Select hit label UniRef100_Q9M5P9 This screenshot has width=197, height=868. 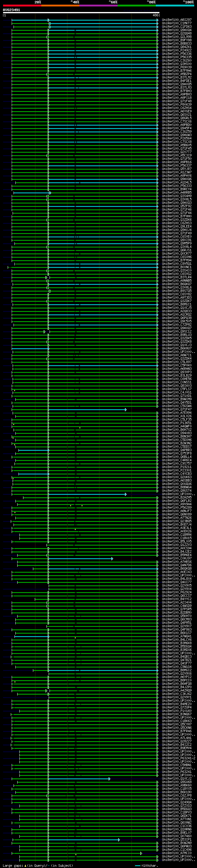pyautogui.click(x=176, y=243)
